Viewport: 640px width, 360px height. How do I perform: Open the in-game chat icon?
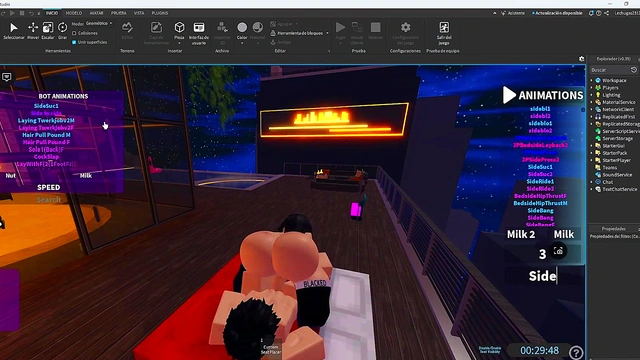pos(7,77)
